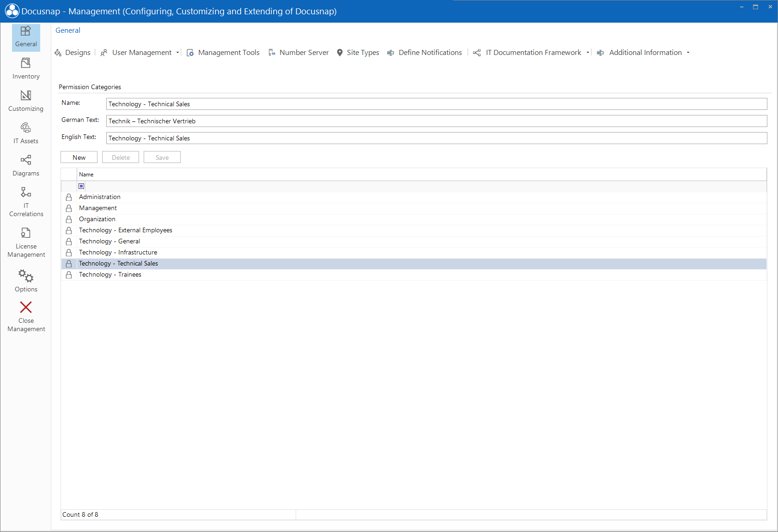Viewport: 778px width, 532px height.
Task: Click the lock icon beside Administration
Action: click(x=69, y=197)
